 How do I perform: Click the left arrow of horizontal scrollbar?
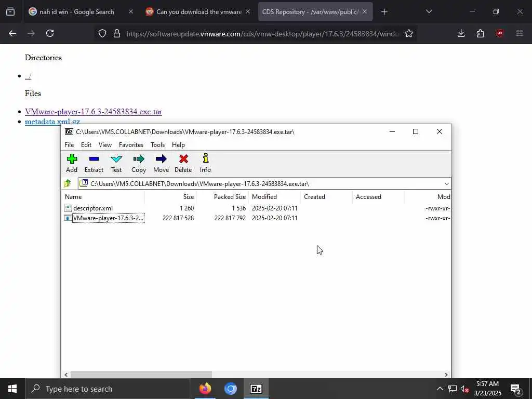click(x=66, y=375)
